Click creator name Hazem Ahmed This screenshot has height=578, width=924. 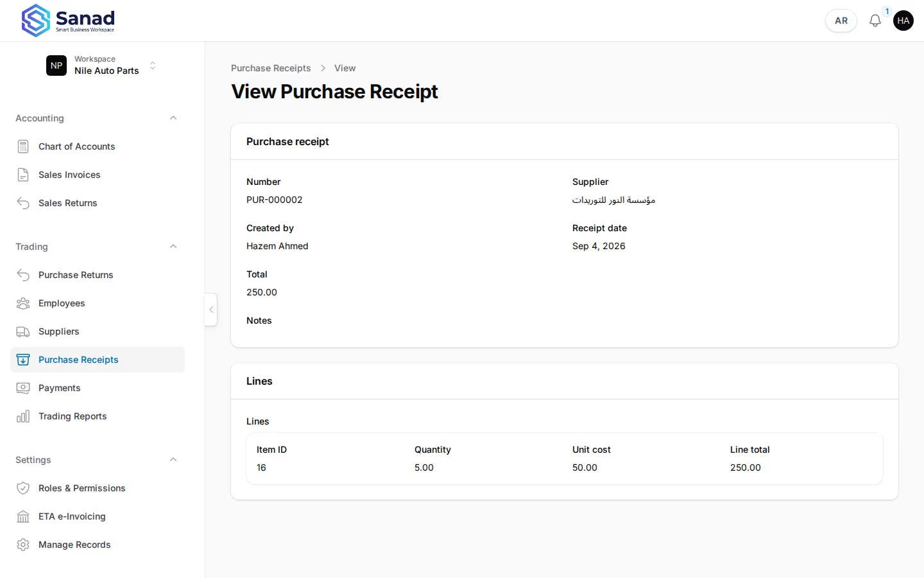tap(277, 246)
